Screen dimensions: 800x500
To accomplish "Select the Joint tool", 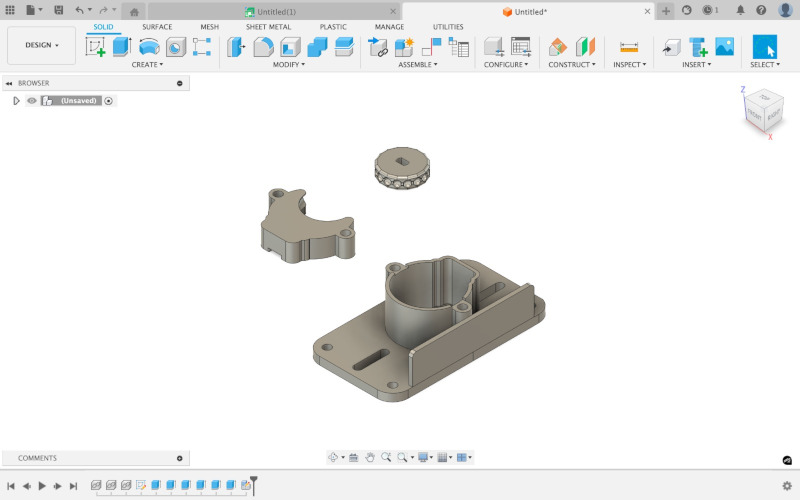I will click(432, 47).
